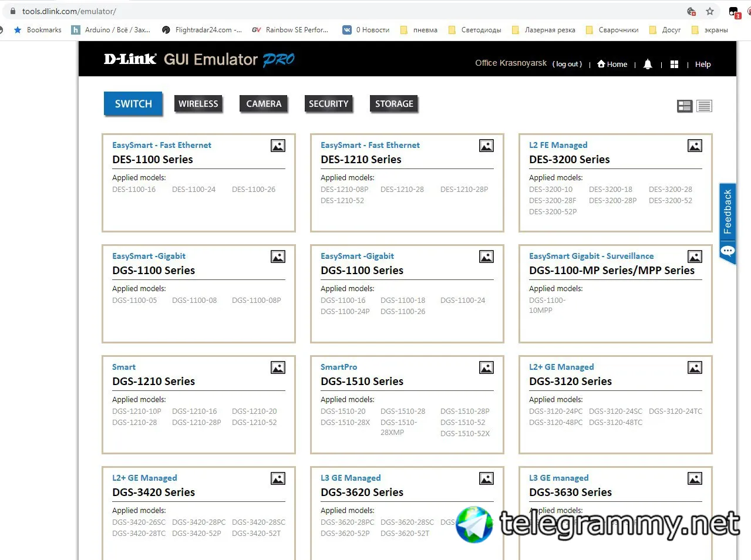Open DGS-1100-08P model link

(x=257, y=301)
